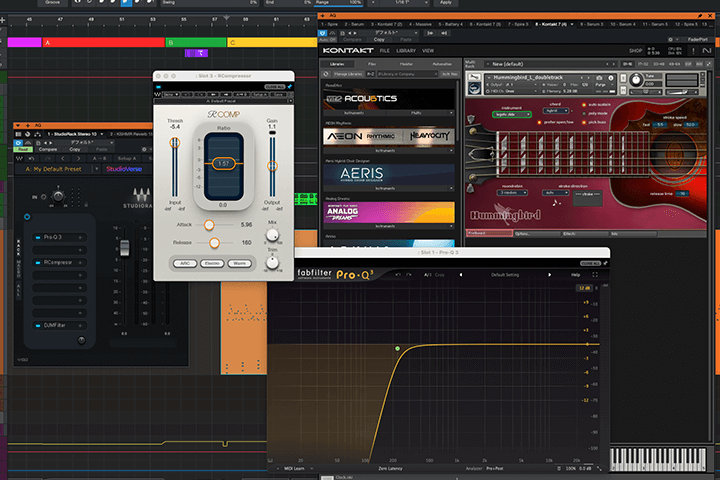Screen dimensions: 720x480
Task: Add plugin to Pro-Q 3 rack slot
Action: tap(80, 237)
